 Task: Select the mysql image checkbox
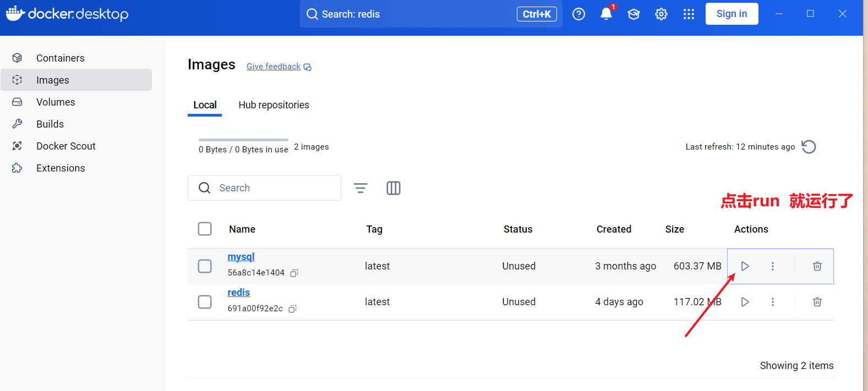tap(205, 266)
